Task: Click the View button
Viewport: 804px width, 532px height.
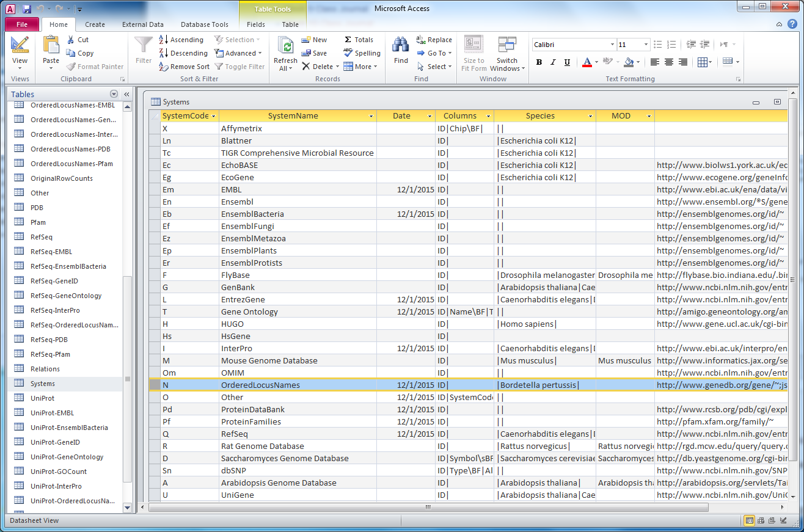Action: pos(20,52)
